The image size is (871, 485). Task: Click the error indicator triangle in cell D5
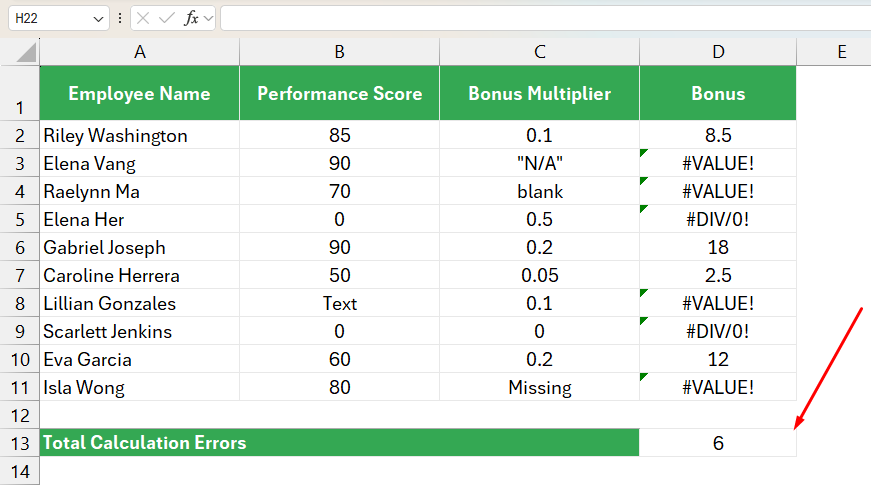point(644,209)
